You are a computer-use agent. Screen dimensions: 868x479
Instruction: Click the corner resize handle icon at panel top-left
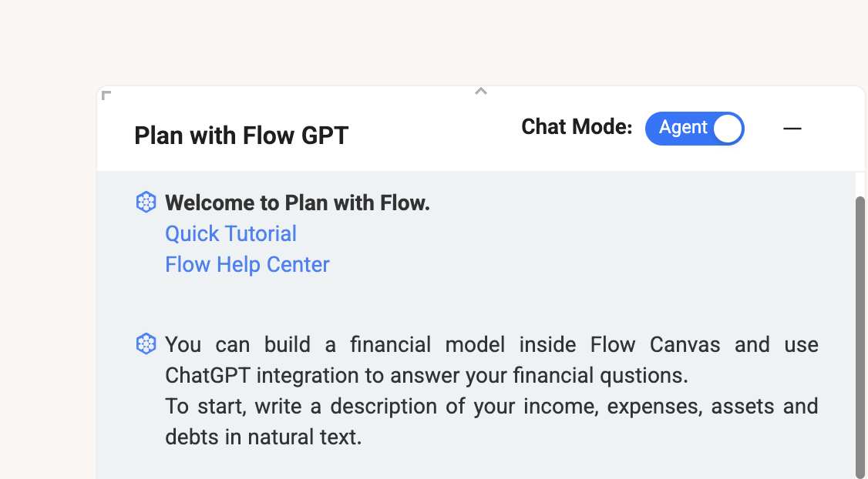[107, 95]
